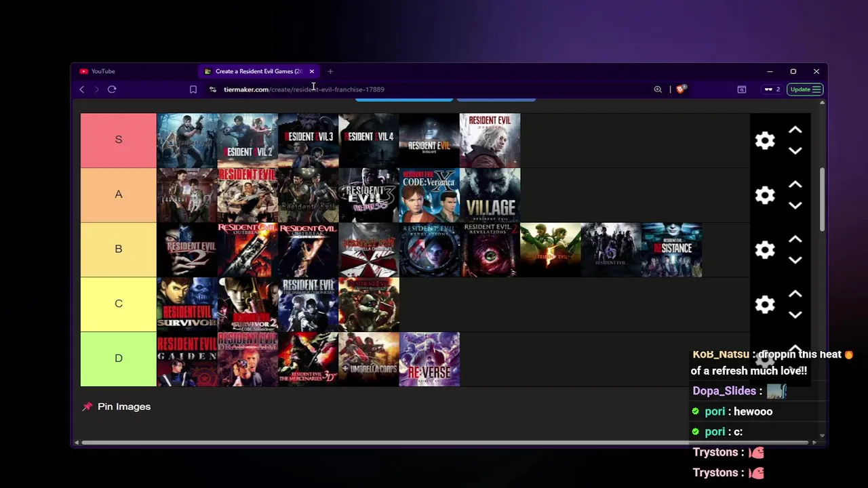Select Mercenaries 3D in D tier
Screen dimensions: 868x488
pos(308,359)
